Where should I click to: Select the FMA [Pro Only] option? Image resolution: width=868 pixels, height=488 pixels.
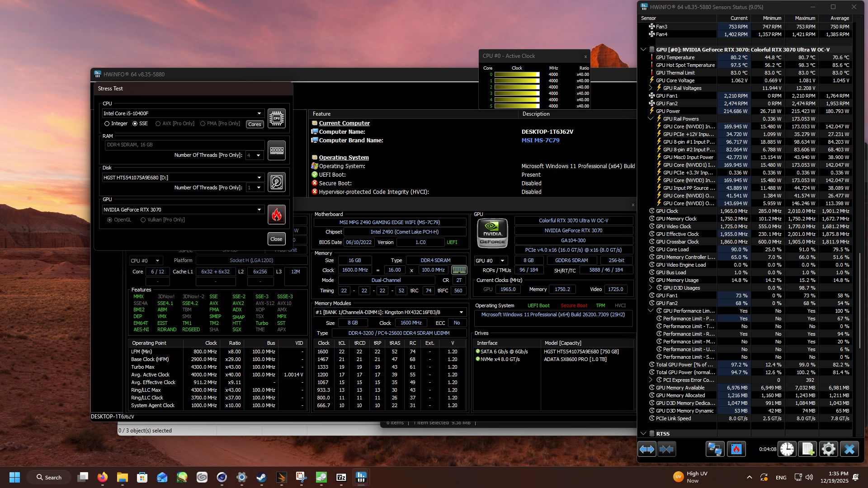tap(220, 124)
